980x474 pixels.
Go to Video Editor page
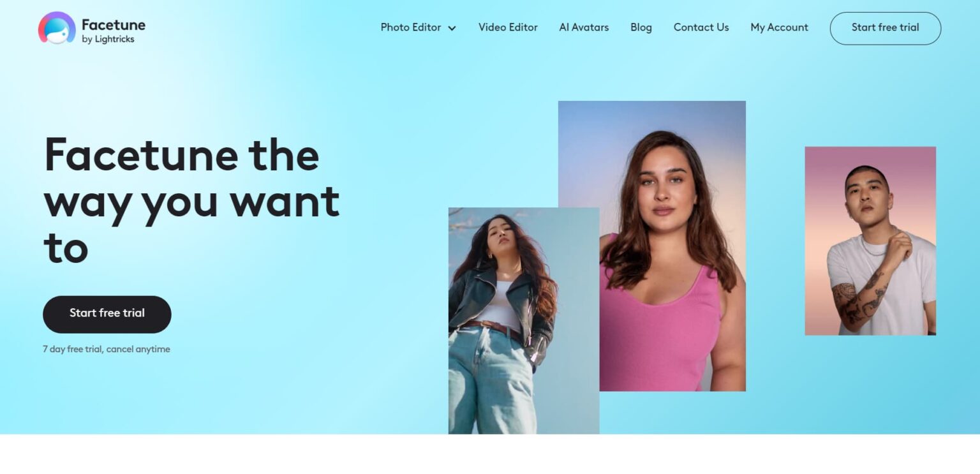pyautogui.click(x=508, y=27)
